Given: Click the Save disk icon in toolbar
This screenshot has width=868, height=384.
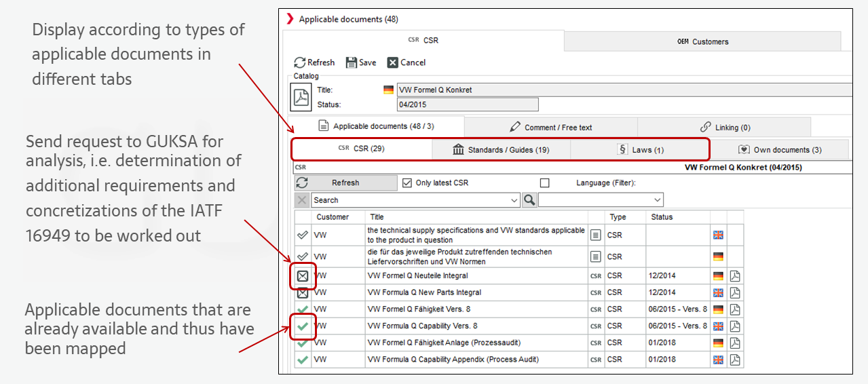Looking at the screenshot, I should pyautogui.click(x=352, y=62).
